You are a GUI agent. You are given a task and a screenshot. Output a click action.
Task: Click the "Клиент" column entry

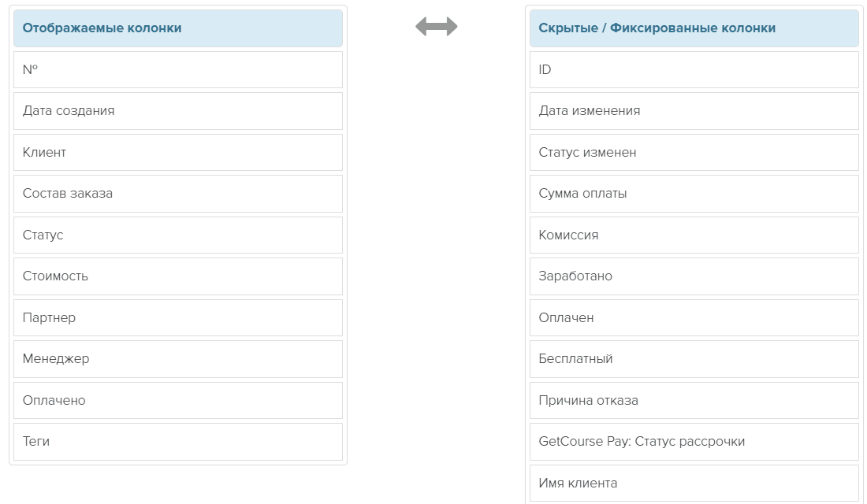(177, 152)
